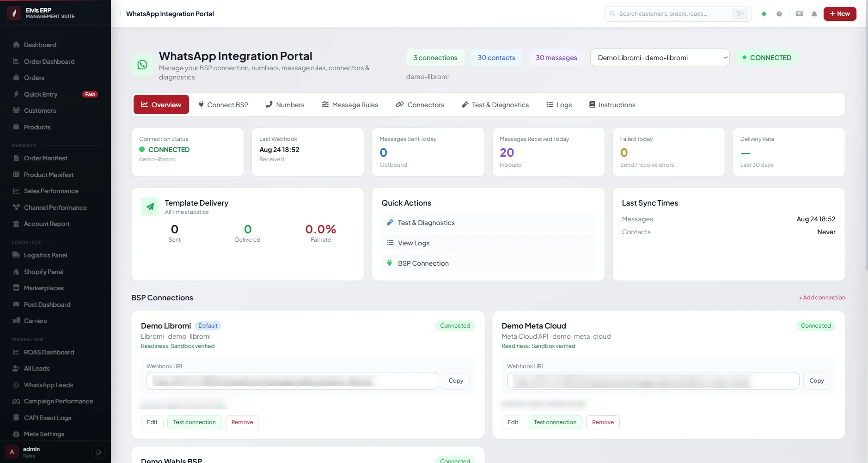The image size is (868, 463).
Task: Click the Sales Performance chart icon
Action: pos(16,191)
